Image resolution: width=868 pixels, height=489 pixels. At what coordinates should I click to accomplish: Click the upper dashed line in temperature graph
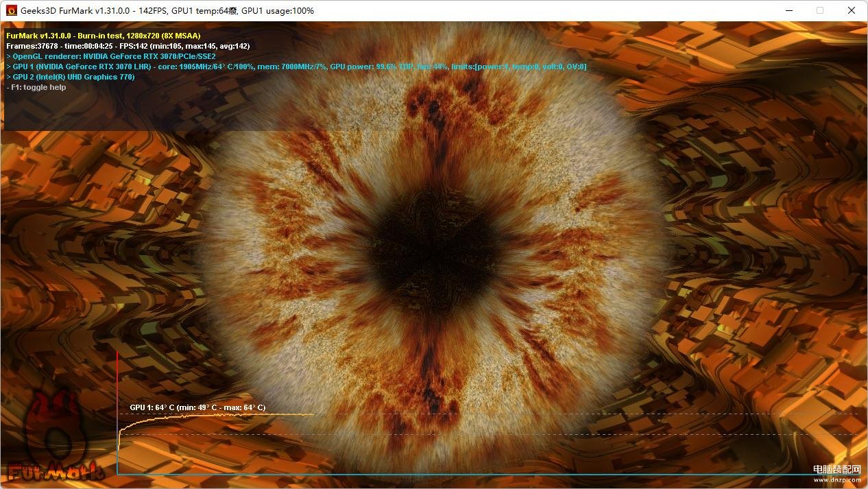[583, 414]
